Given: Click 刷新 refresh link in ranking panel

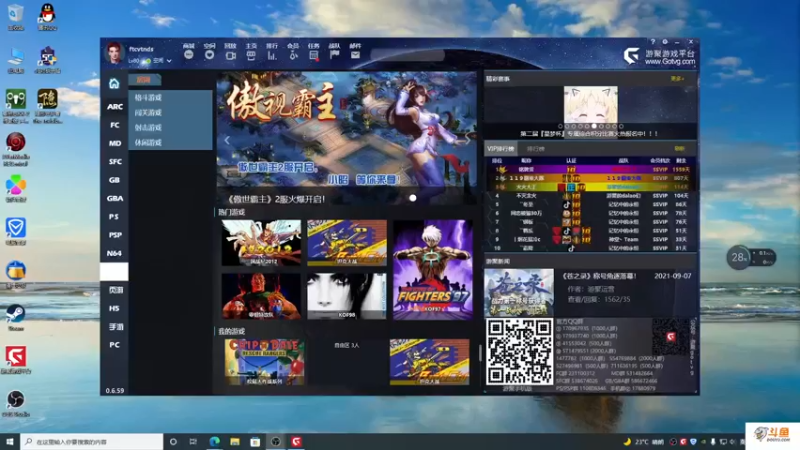Looking at the screenshot, I should [679, 148].
